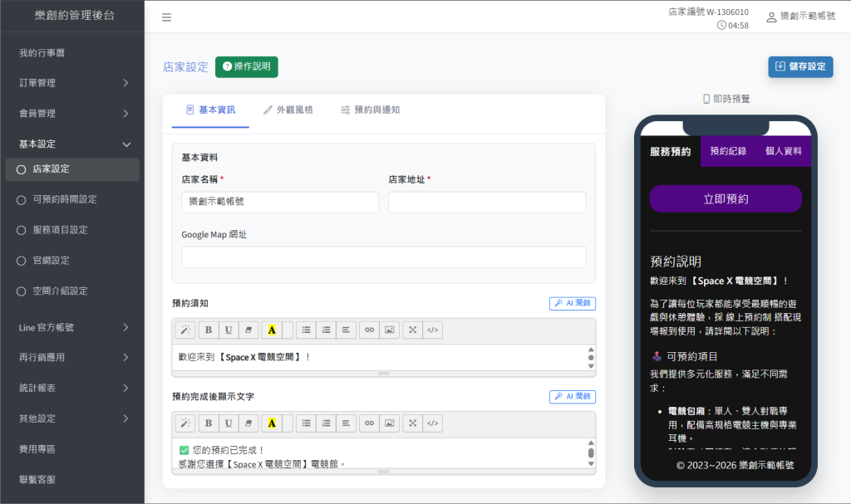Screen dimensions: 851x504
Task: Toggle bold in the 預約須知 editor
Action: click(x=208, y=330)
